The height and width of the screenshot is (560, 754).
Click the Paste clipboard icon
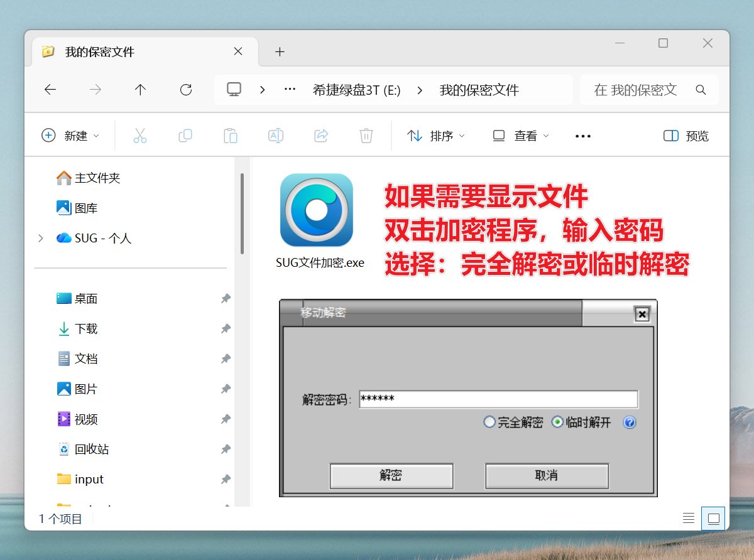tap(231, 136)
